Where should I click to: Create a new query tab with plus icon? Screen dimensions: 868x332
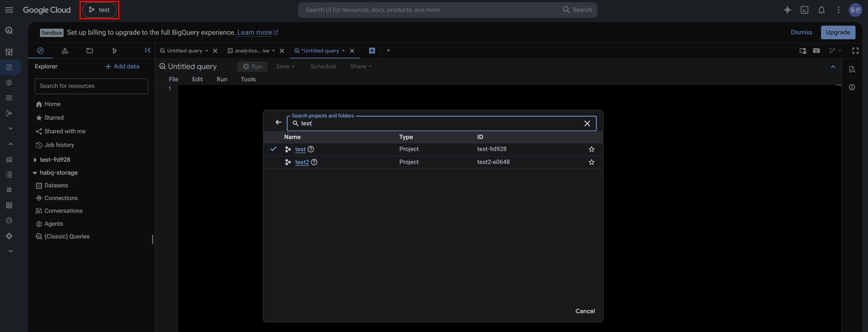372,51
